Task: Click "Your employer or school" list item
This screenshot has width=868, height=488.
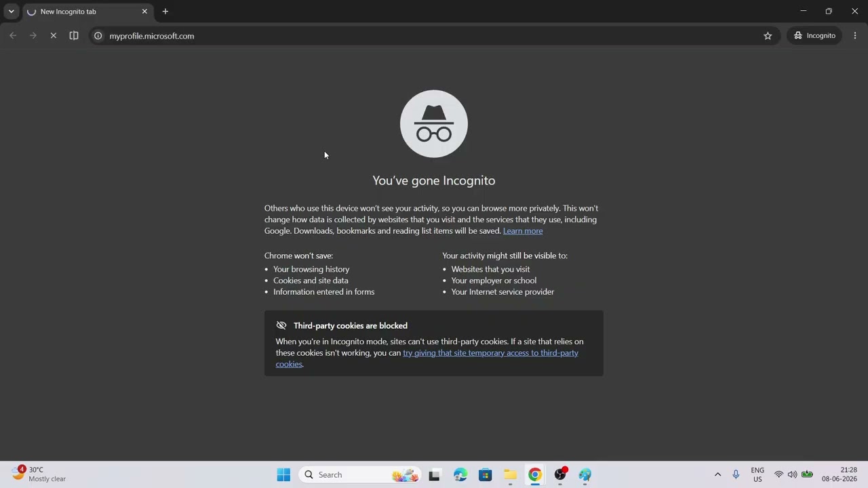Action: point(494,281)
